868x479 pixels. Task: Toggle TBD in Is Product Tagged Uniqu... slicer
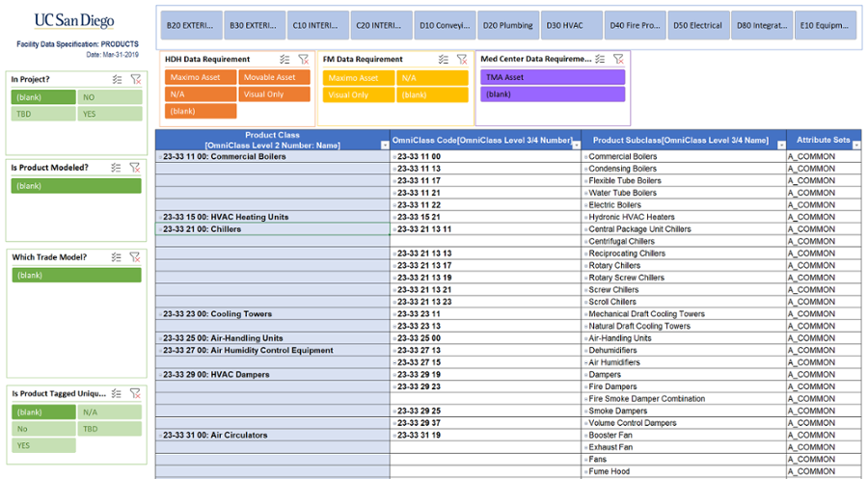click(x=110, y=429)
